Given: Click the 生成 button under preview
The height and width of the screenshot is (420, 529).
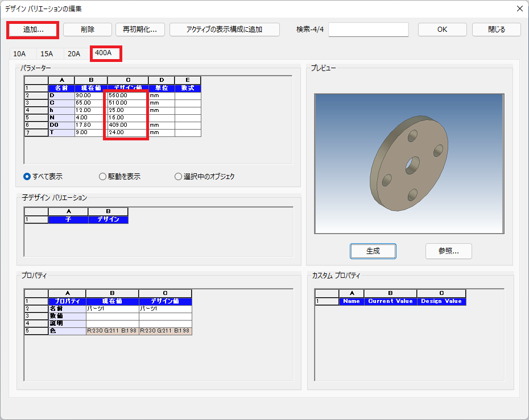Looking at the screenshot, I should (373, 251).
